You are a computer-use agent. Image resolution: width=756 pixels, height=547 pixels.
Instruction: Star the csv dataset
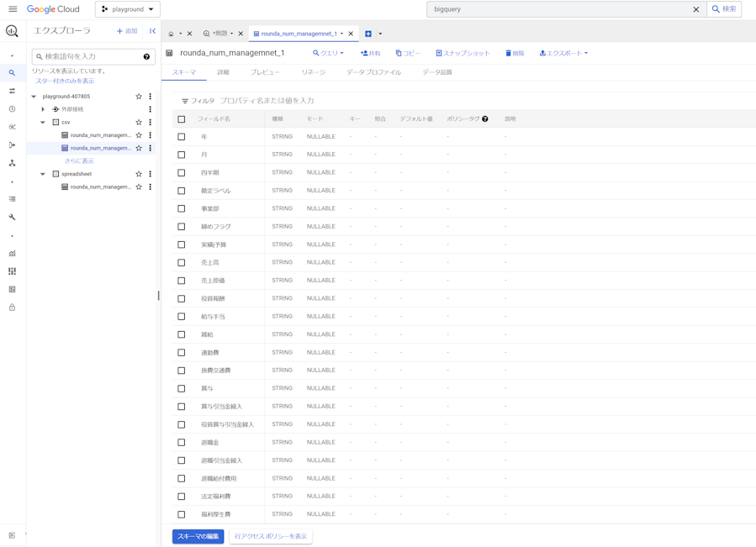[x=139, y=123]
